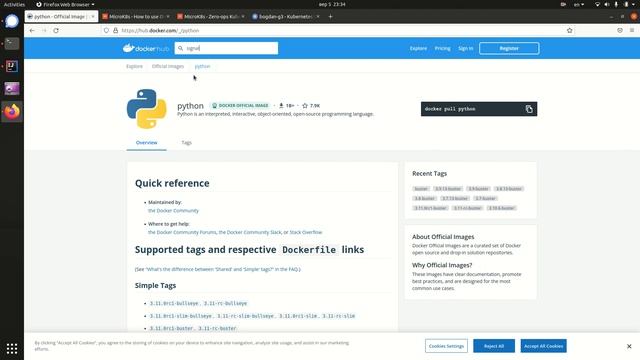This screenshot has height=360, width=640.
Task: Switch to the MicroK8s Zero-ops tab
Action: click(211, 17)
